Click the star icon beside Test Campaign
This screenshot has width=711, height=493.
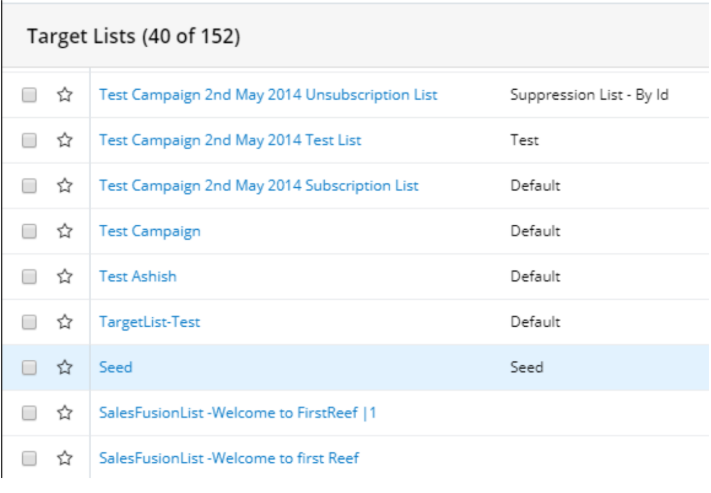pyautogui.click(x=65, y=231)
